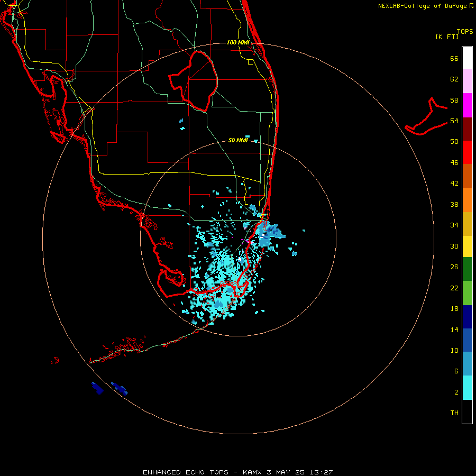Select the bright yellow legend color block
The height and width of the screenshot is (476, 476).
coord(467,246)
